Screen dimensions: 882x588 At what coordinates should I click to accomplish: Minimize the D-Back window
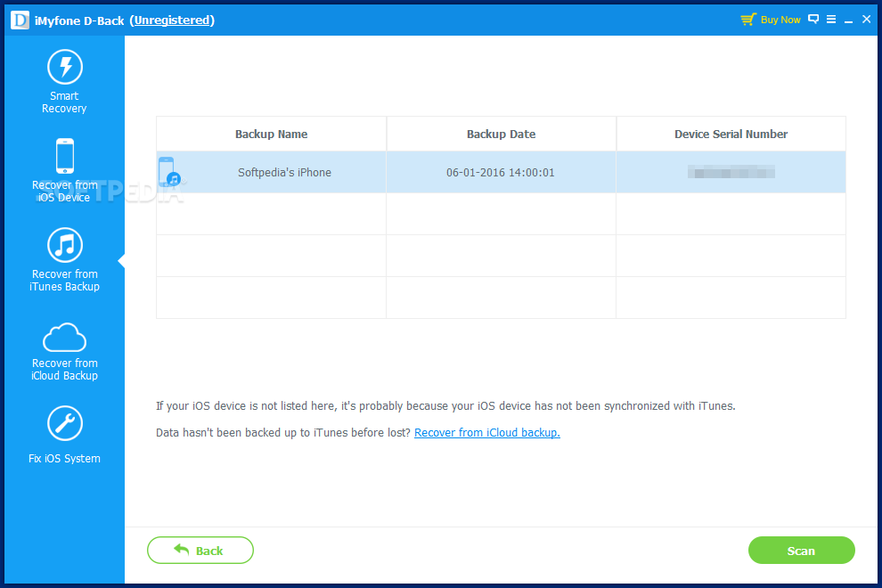tap(849, 20)
